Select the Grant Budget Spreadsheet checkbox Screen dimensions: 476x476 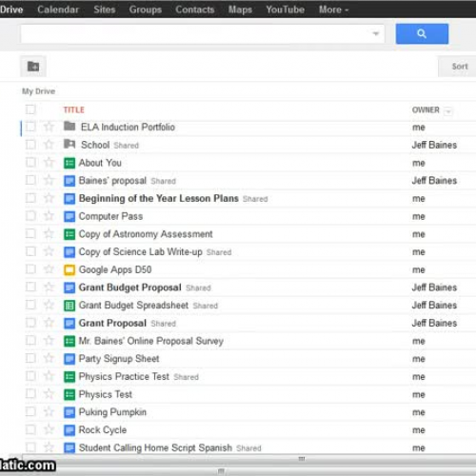[x=30, y=305]
